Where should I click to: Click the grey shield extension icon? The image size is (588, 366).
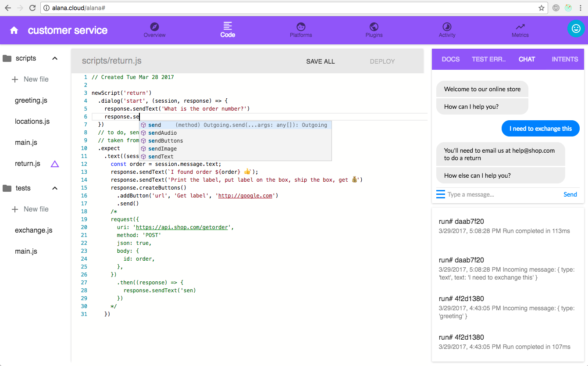coord(556,8)
